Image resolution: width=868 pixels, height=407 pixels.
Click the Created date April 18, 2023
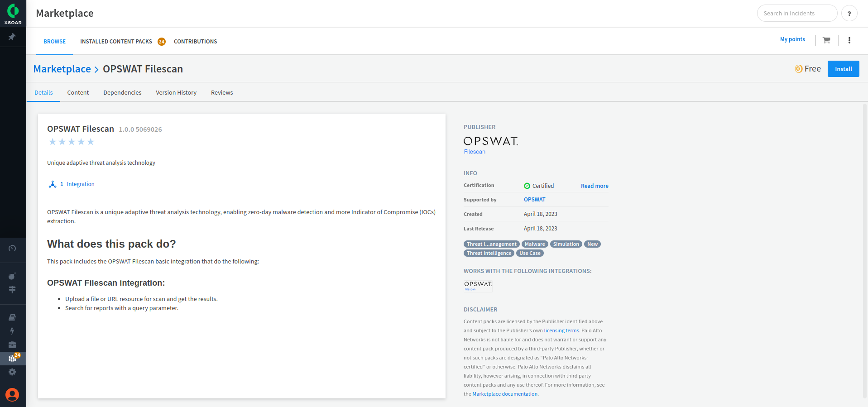point(540,214)
